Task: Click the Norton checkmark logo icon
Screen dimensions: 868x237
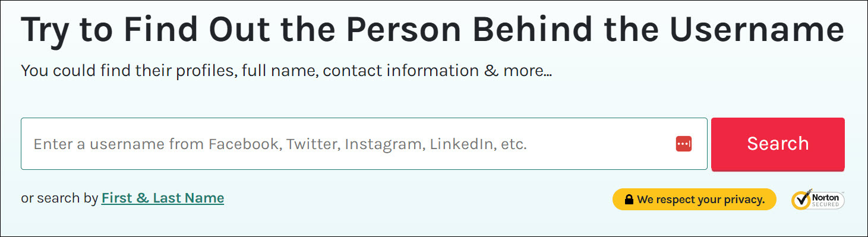Action: (801, 200)
